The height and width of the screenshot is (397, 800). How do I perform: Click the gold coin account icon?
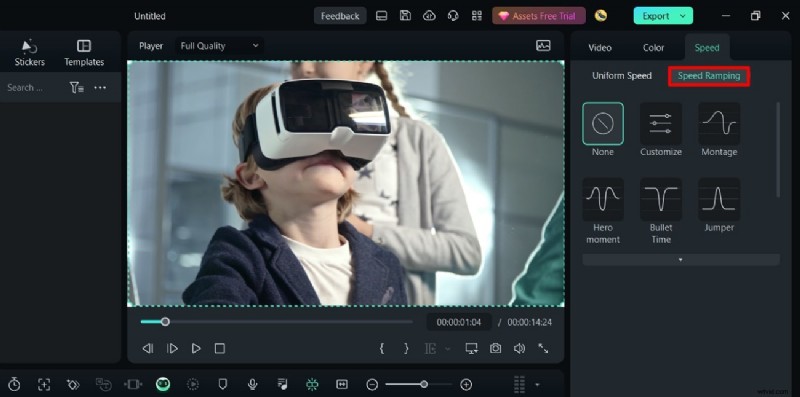[x=601, y=16]
